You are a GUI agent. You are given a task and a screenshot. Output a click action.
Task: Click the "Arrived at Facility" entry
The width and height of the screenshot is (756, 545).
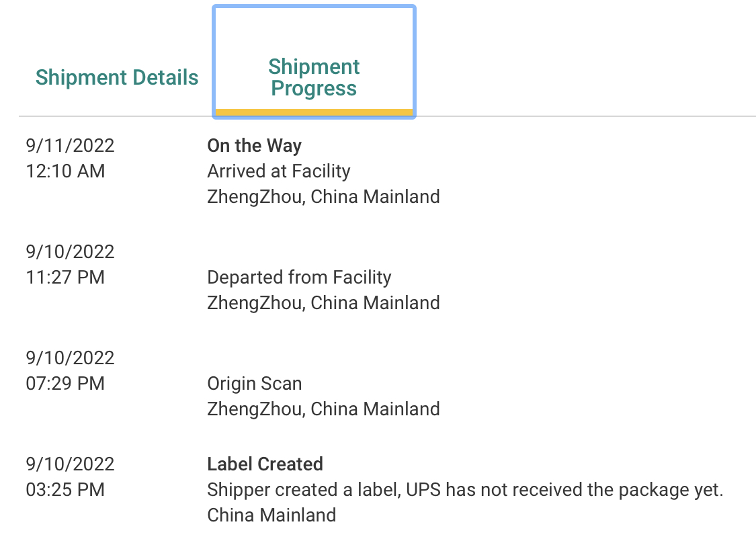point(278,171)
